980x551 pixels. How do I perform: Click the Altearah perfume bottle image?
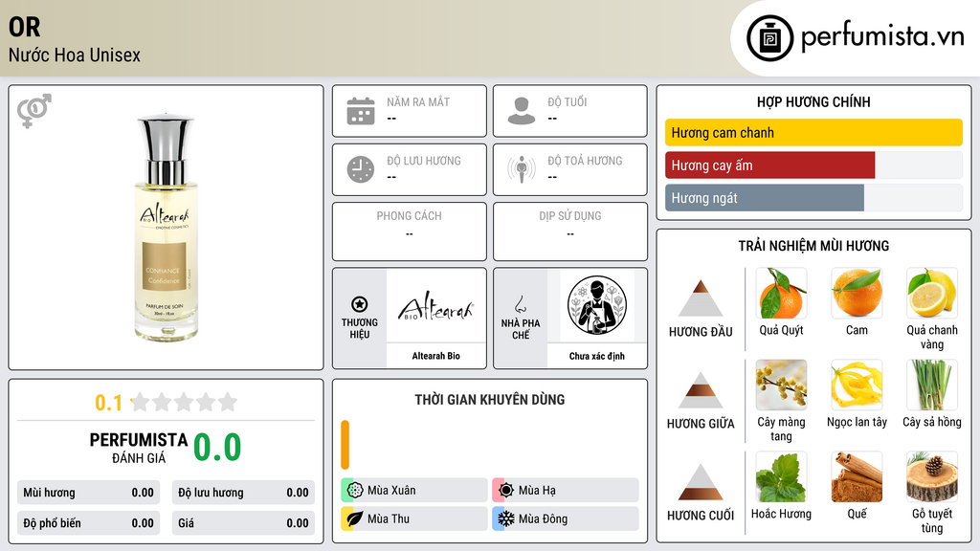(167, 228)
